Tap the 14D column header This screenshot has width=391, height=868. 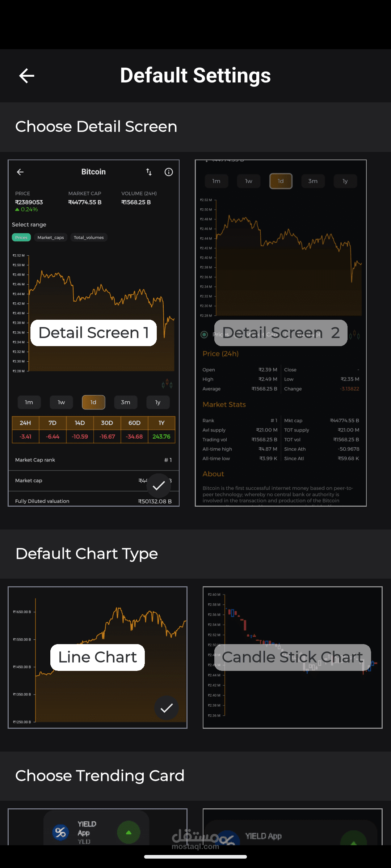pyautogui.click(x=80, y=423)
